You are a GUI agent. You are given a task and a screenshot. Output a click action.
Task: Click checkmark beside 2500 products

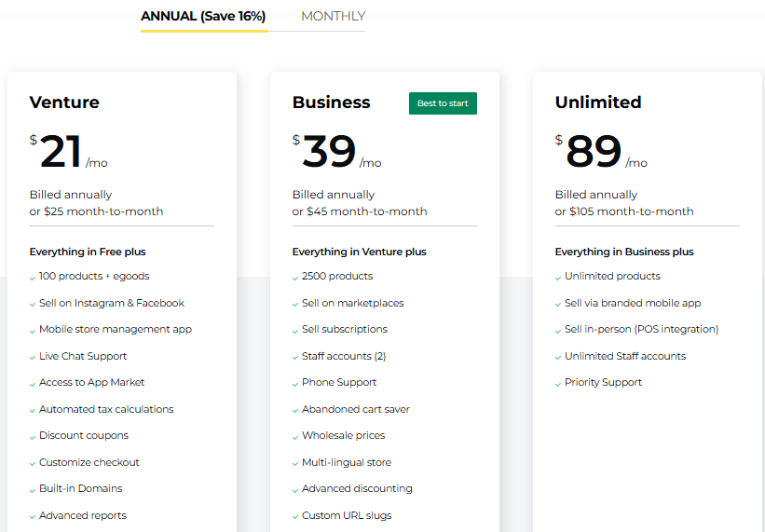click(x=295, y=278)
